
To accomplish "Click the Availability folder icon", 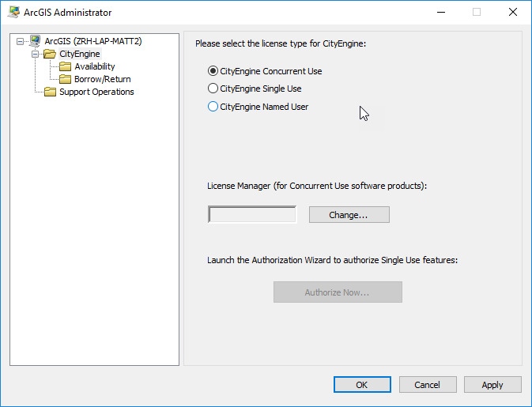I will coord(65,66).
